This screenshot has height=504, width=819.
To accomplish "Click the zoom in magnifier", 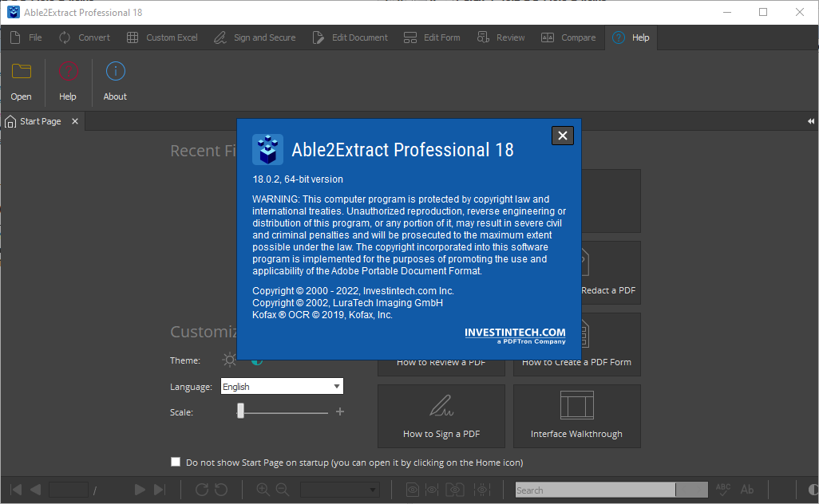I will point(263,490).
